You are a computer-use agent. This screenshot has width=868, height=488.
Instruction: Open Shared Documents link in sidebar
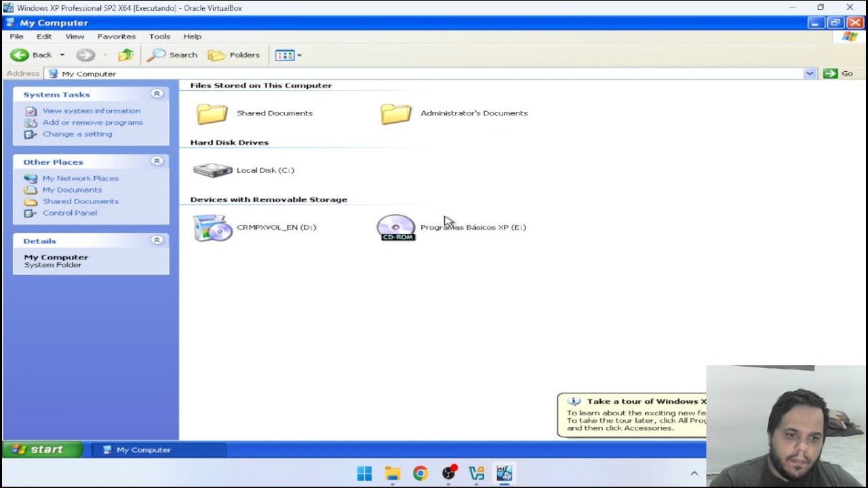[81, 201]
